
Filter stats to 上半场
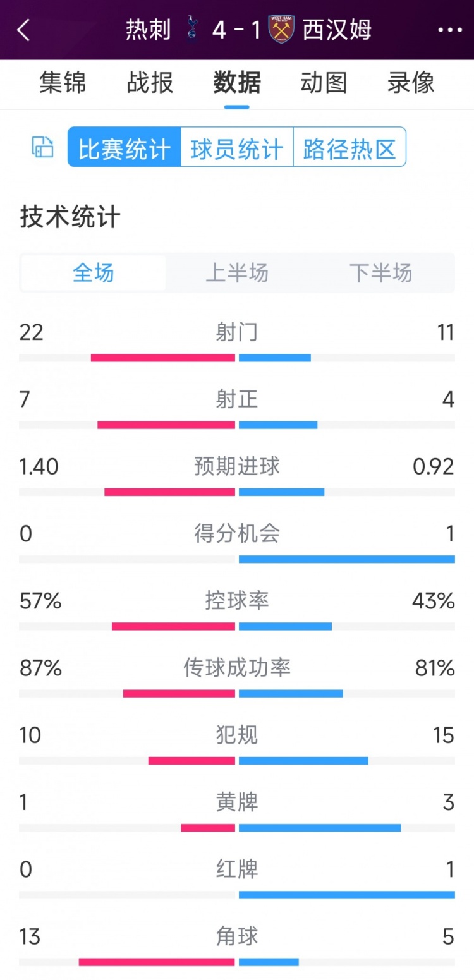click(237, 273)
